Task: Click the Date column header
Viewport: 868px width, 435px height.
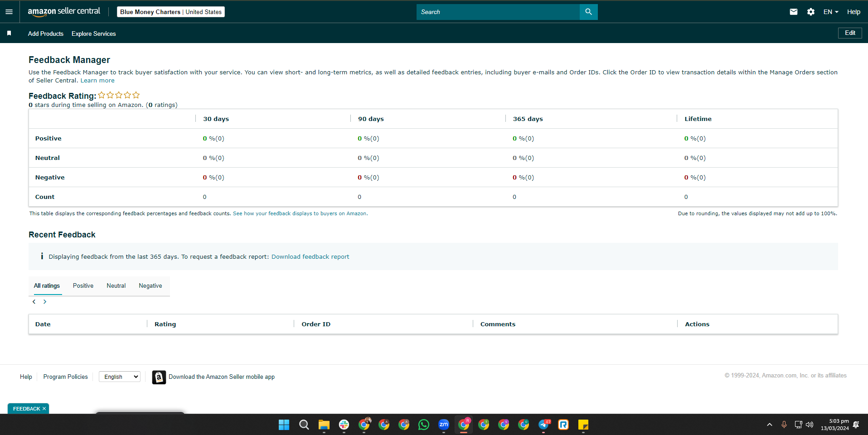Action: point(43,324)
